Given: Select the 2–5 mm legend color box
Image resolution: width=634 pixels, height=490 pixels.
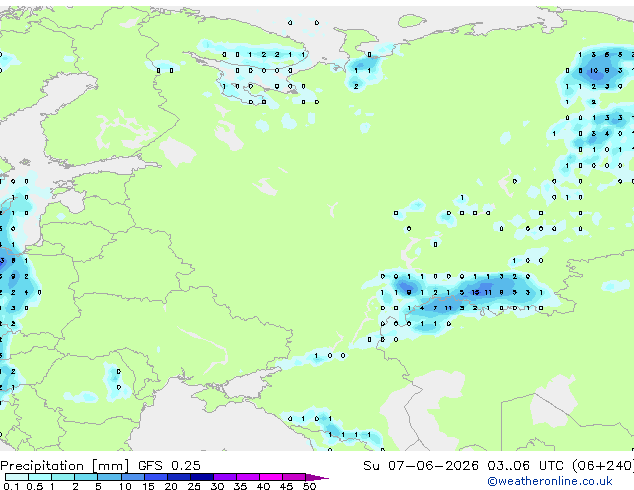Looking at the screenshot, I should click(86, 477).
